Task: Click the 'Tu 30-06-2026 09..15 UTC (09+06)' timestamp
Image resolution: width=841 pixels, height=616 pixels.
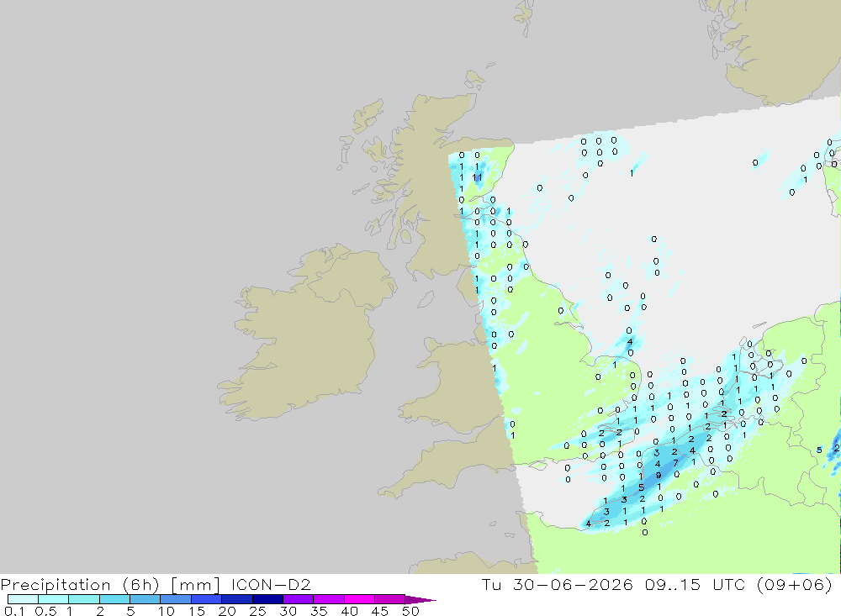Action: [657, 585]
